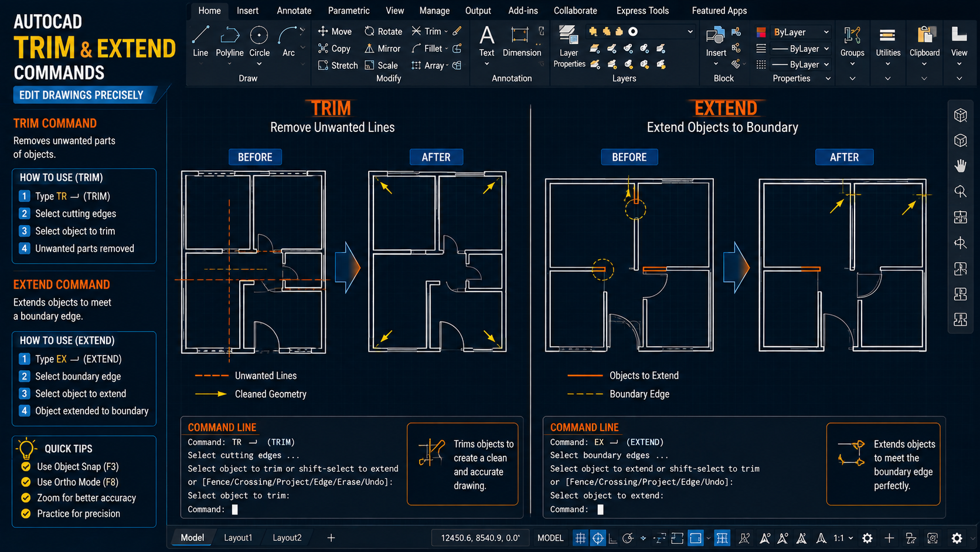Screen dimensions: 980x552
Task: Toggle the MODEL space button
Action: 550,538
